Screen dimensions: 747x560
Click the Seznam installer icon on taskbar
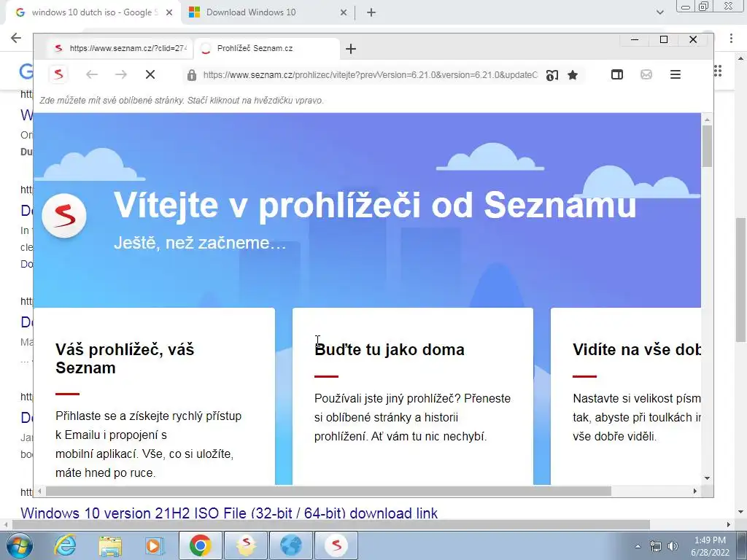point(246,545)
